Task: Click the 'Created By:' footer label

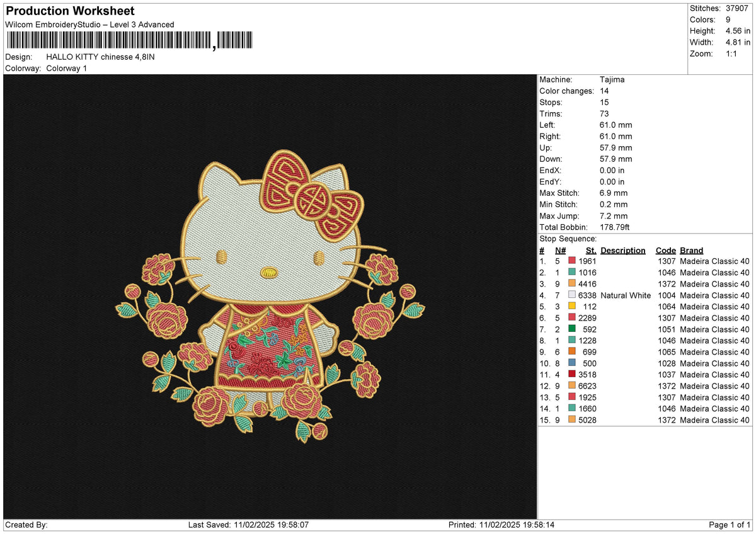Action: 26,525
